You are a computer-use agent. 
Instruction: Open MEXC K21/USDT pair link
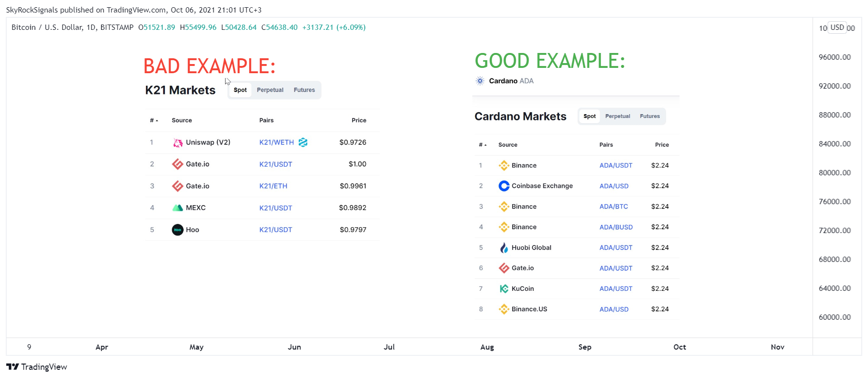276,208
